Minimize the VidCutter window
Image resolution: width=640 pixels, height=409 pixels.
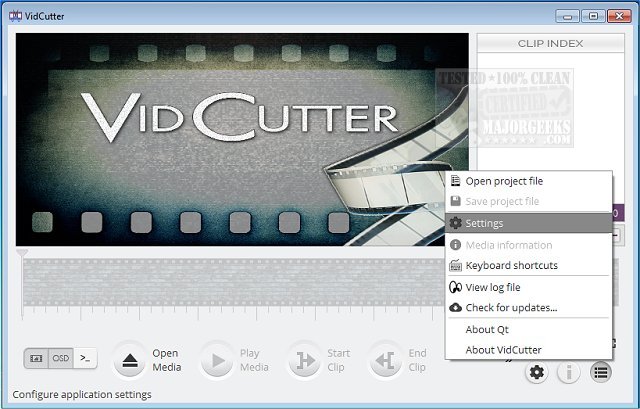pyautogui.click(x=568, y=16)
